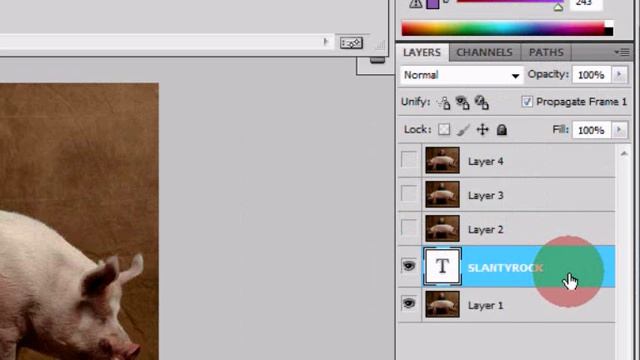
Task: Switch to the Paths tab
Action: (546, 52)
